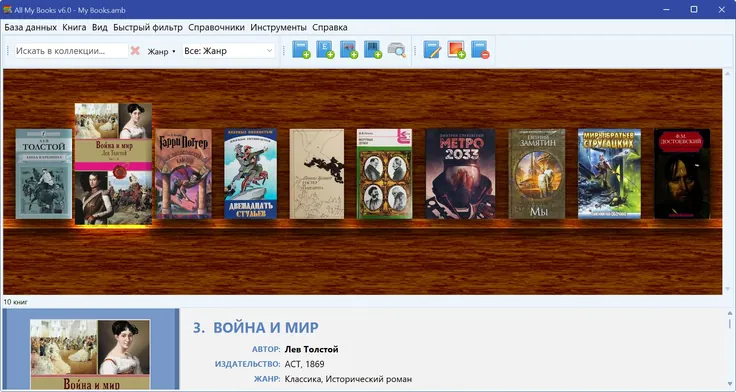The width and height of the screenshot is (736, 392).
Task: Select the Метро 2033 book cover
Action: click(x=460, y=174)
